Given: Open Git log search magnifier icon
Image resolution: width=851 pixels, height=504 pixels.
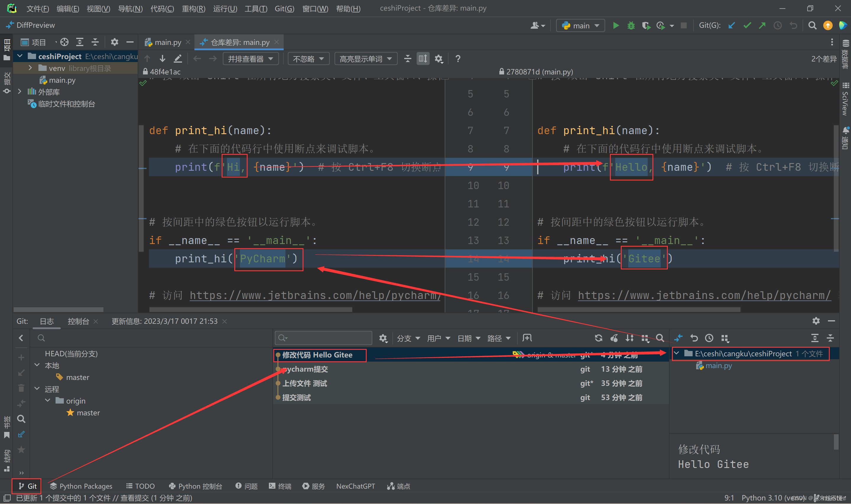Looking at the screenshot, I should [x=660, y=338].
